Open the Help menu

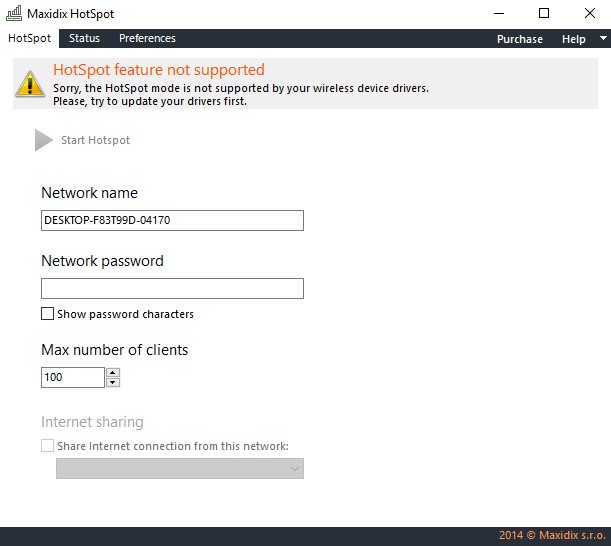(573, 39)
